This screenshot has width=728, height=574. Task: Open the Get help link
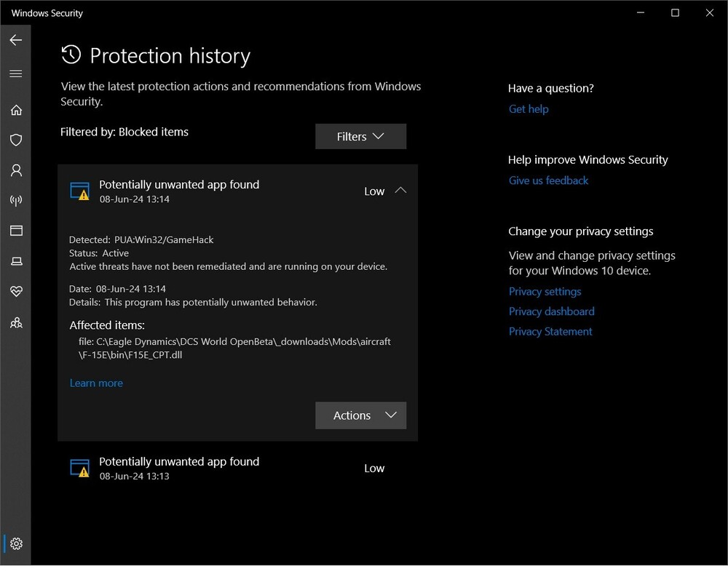click(x=529, y=109)
